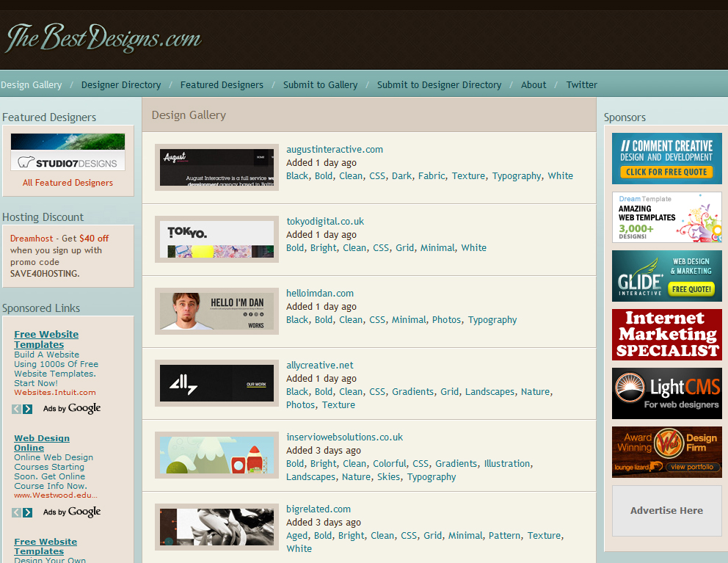Screen dimensions: 728x563
Task: Filter by the Skies tag
Action: [389, 477]
